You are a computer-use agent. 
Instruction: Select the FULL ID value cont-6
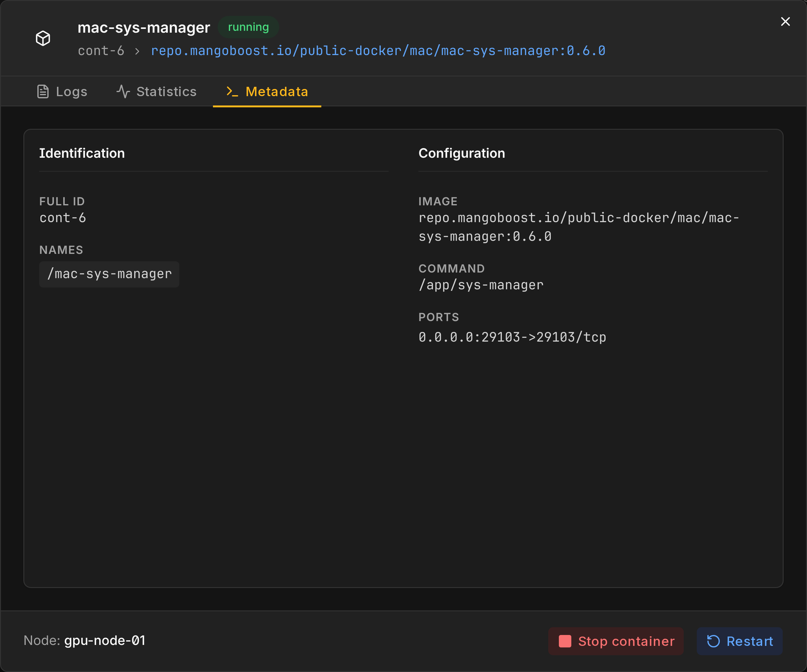63,218
